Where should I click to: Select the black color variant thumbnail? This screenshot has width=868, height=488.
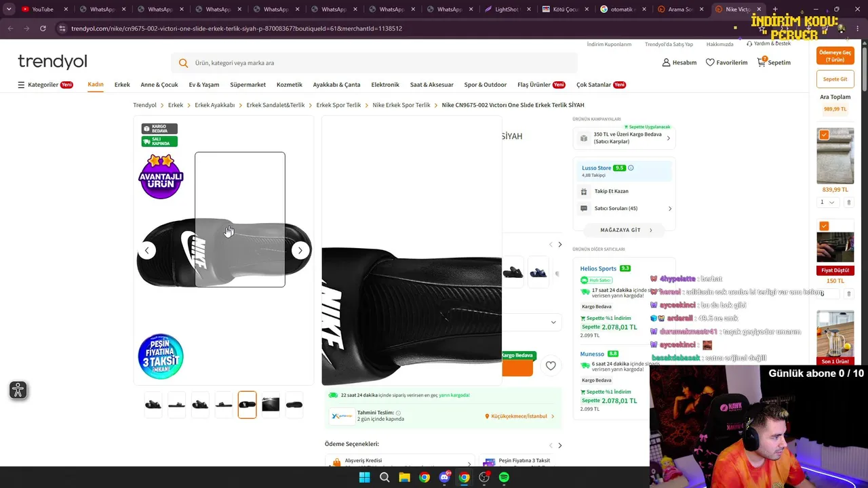click(x=513, y=273)
